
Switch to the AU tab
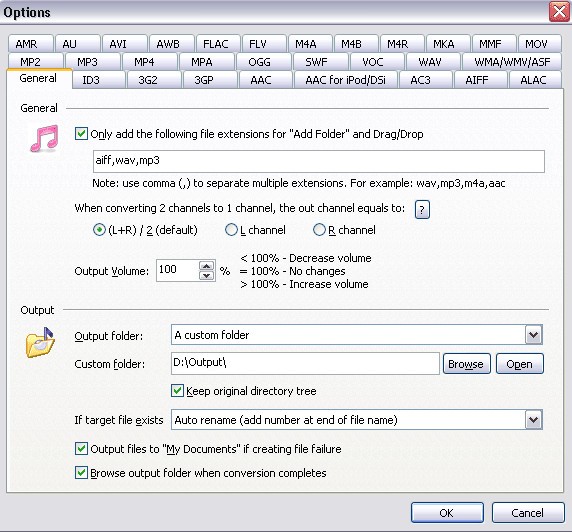[x=77, y=44]
